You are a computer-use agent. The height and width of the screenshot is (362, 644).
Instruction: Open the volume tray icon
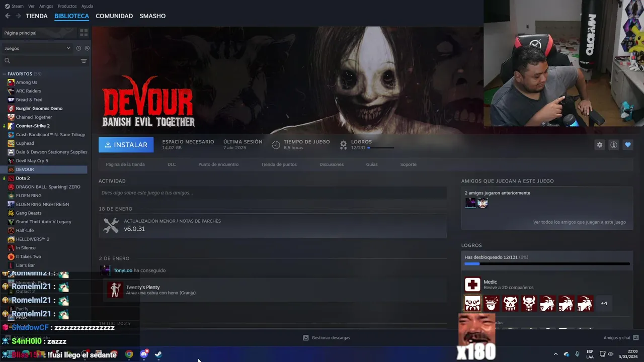(610, 354)
